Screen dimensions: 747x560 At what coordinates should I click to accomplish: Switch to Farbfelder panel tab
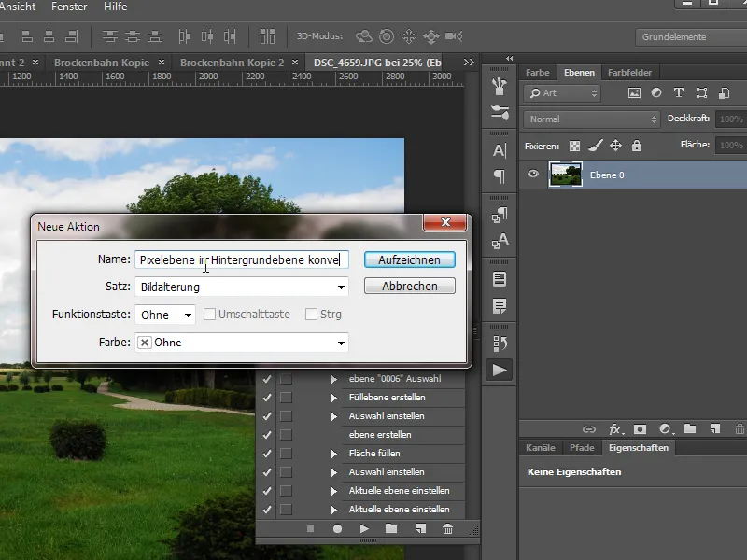point(629,73)
